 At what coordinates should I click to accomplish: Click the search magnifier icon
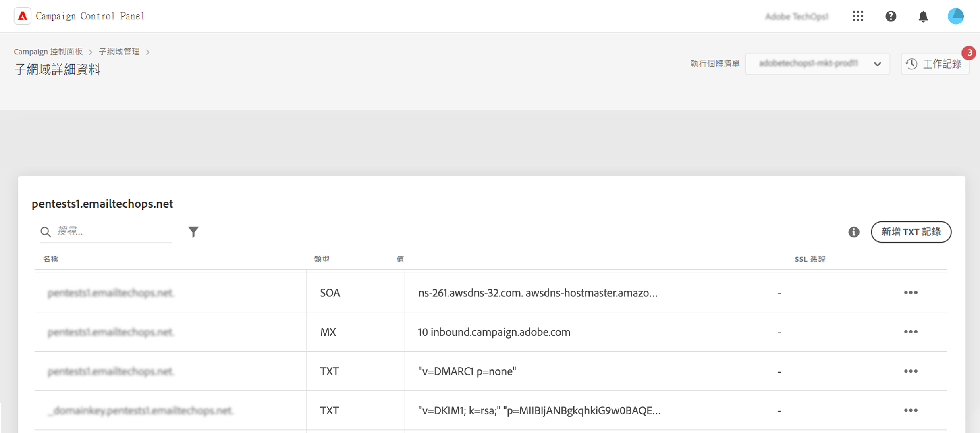click(x=46, y=232)
